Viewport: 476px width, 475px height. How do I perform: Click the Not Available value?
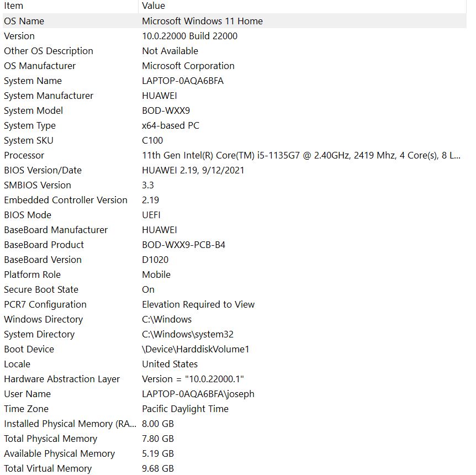click(170, 51)
